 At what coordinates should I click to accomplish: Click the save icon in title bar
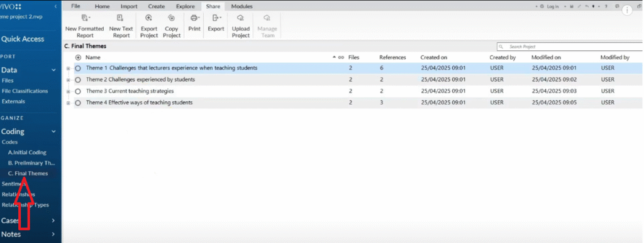[572, 6]
